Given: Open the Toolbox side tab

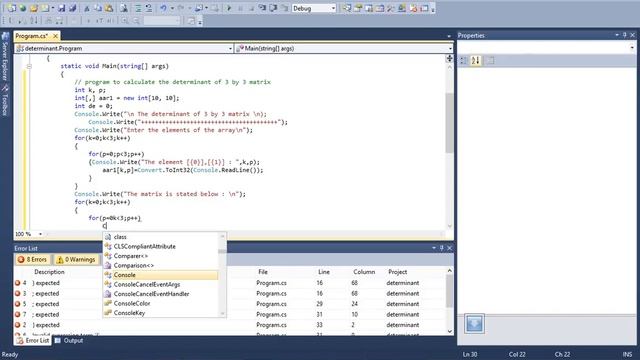Looking at the screenshot, I should coord(5,100).
